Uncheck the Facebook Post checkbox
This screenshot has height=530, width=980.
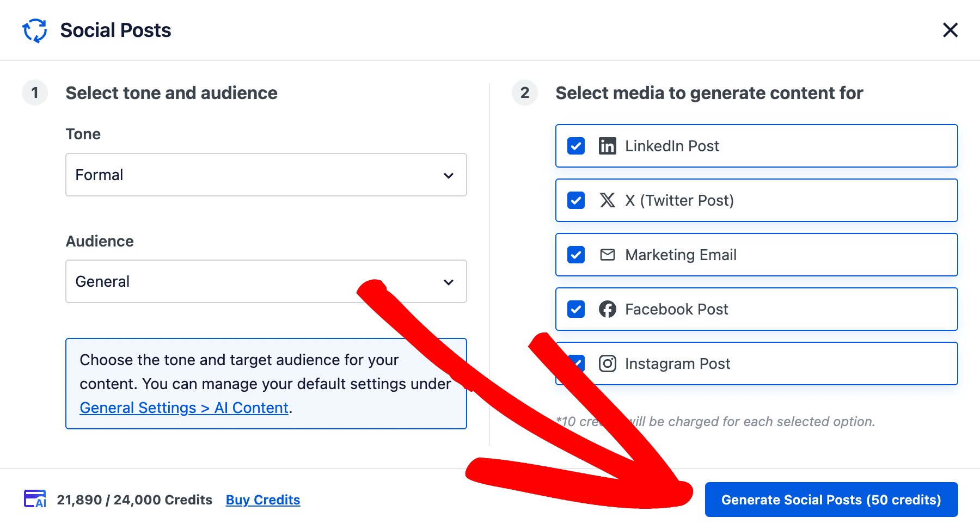576,309
